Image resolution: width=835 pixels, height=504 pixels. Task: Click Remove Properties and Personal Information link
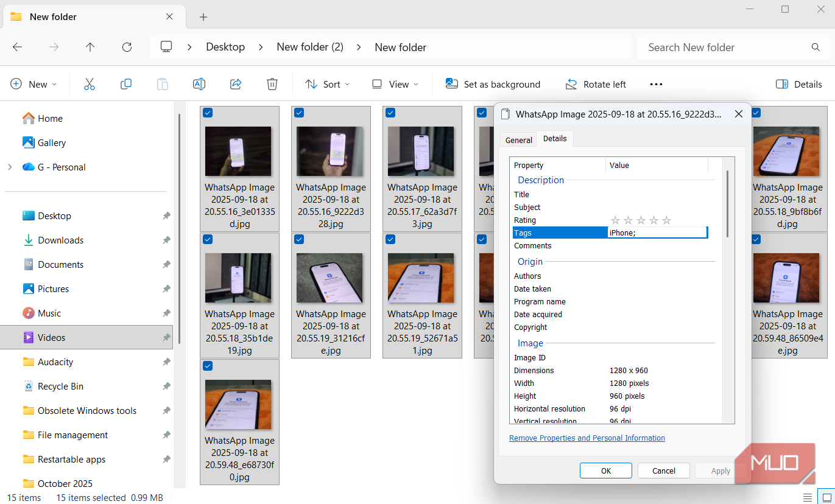pos(587,438)
